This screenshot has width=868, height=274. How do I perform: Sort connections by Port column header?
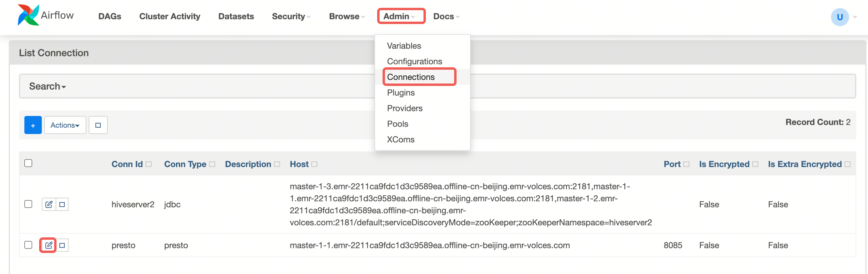pos(672,164)
